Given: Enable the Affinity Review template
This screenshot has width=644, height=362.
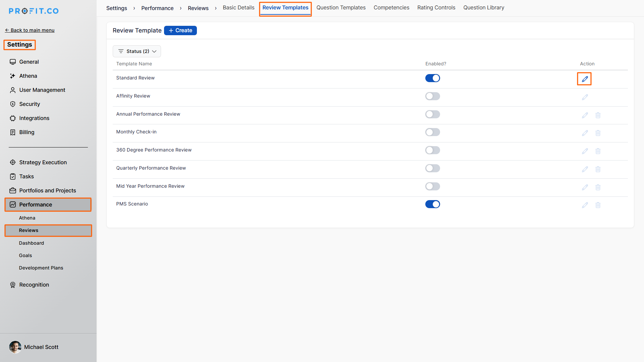Looking at the screenshot, I should click(x=432, y=96).
